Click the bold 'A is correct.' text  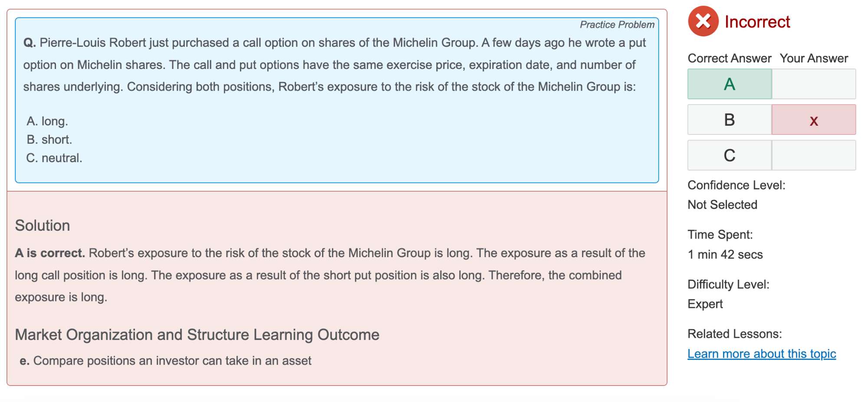[x=50, y=253]
